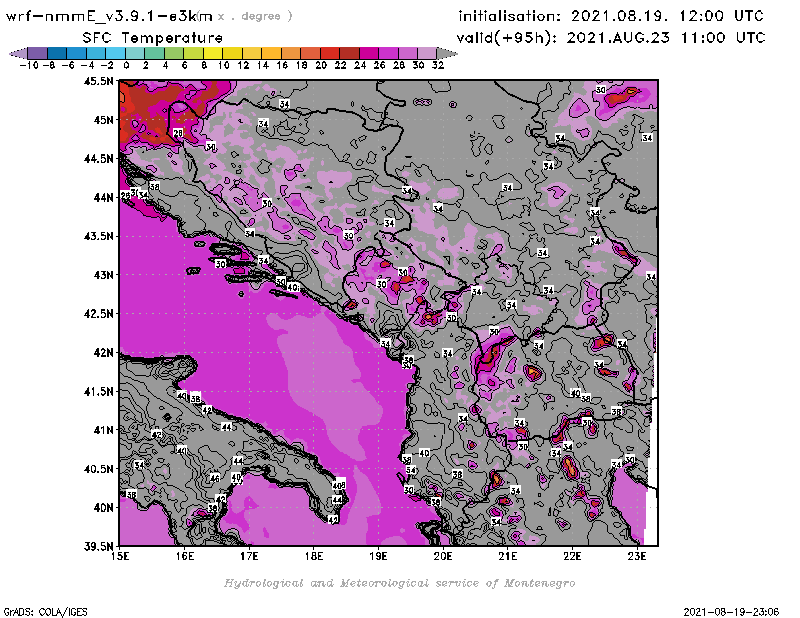
Task: Select the legend swatch between 18 and 20
Action: (x=310, y=53)
